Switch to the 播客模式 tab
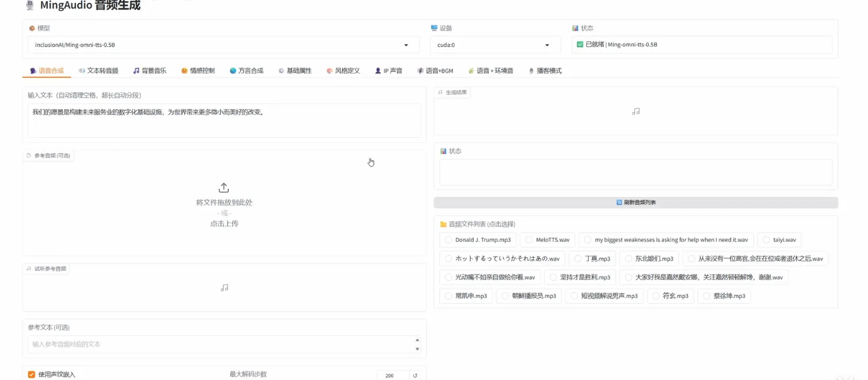This screenshot has width=868, height=380. click(x=544, y=71)
